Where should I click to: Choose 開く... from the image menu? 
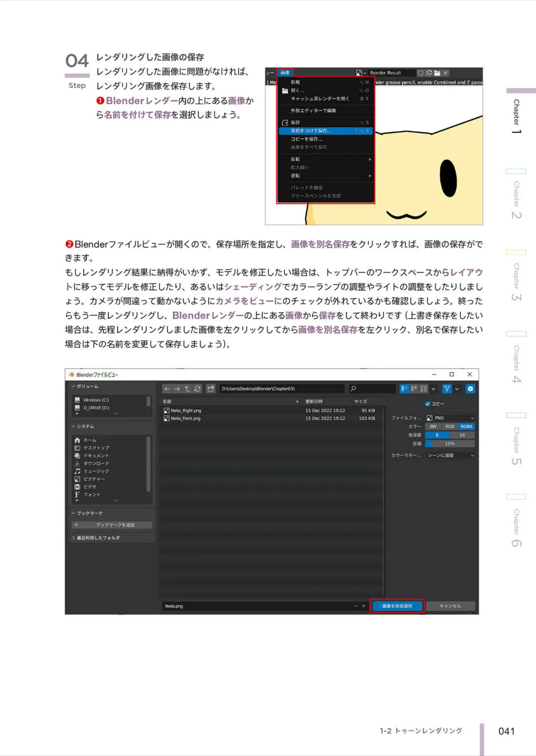325,90
